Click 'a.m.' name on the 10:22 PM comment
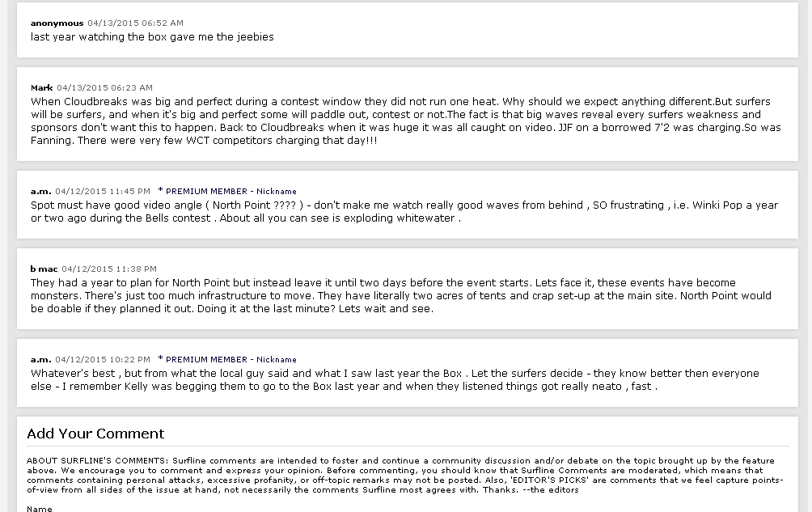812x512 pixels. pos(41,360)
